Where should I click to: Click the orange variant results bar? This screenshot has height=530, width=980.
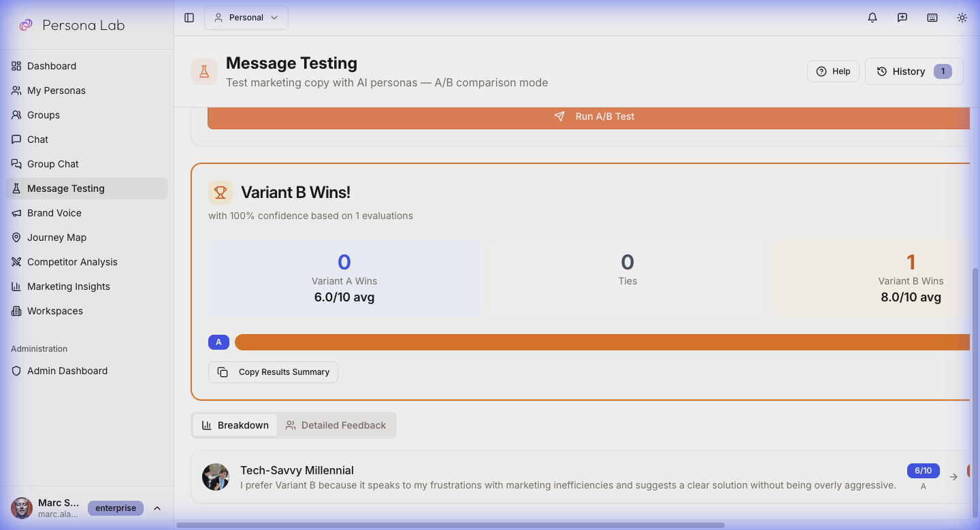pyautogui.click(x=602, y=342)
